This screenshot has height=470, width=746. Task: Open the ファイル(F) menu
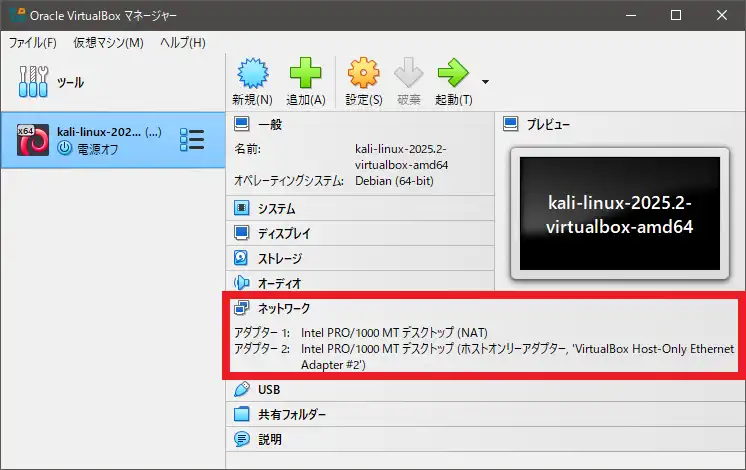tap(32, 43)
